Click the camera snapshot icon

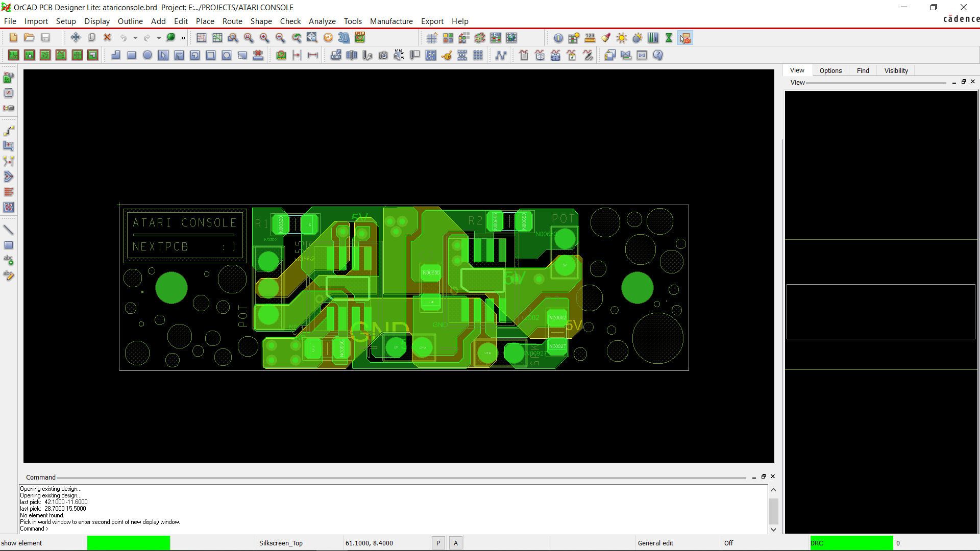tap(383, 55)
